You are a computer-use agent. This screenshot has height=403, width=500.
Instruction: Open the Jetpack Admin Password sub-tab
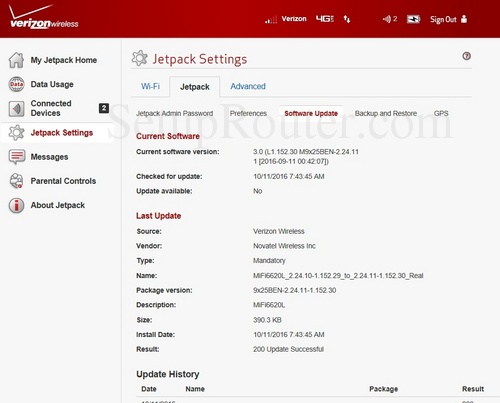175,114
